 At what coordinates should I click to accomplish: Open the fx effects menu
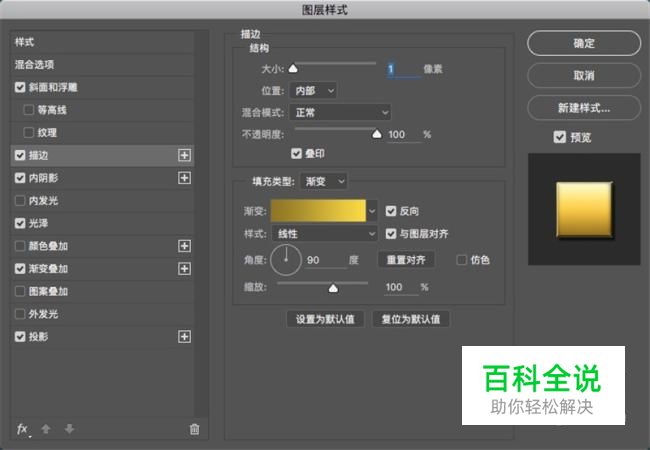point(22,429)
